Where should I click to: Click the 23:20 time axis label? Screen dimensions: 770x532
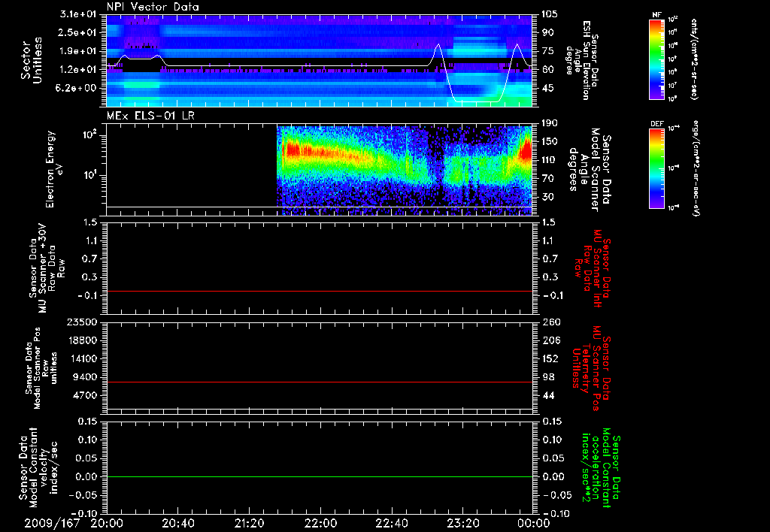pos(463,523)
